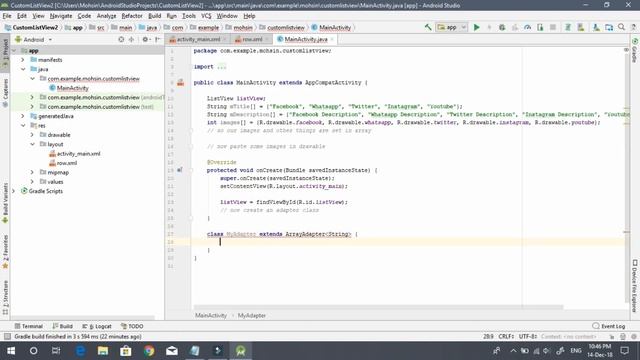This screenshot has width=640, height=360.
Task: Click the mohsin breadcrumb in navigation bar
Action: click(243, 27)
